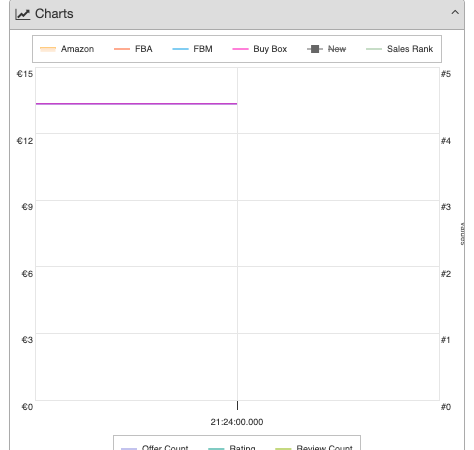Enable the struck-through New series
Screen dimensions: 474x450
327,49
